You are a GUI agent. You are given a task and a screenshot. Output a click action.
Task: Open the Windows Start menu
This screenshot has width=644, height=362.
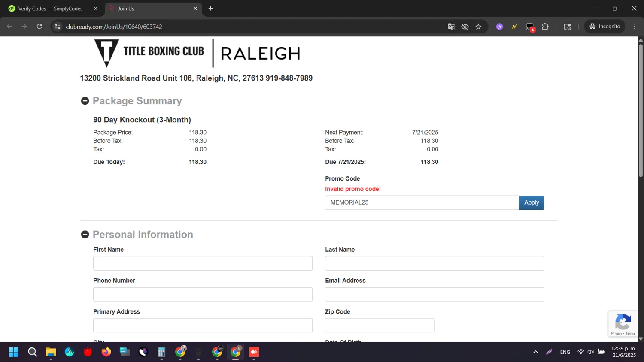click(14, 352)
